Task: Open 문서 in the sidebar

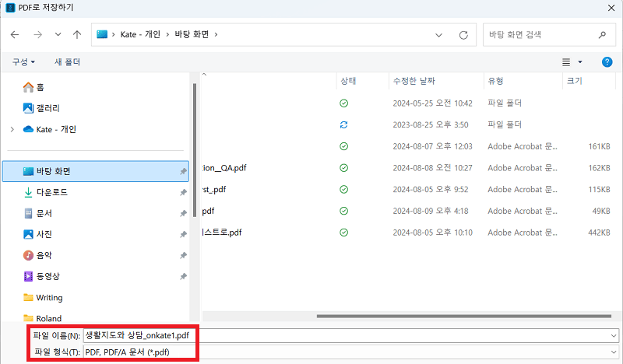Action: click(x=38, y=213)
